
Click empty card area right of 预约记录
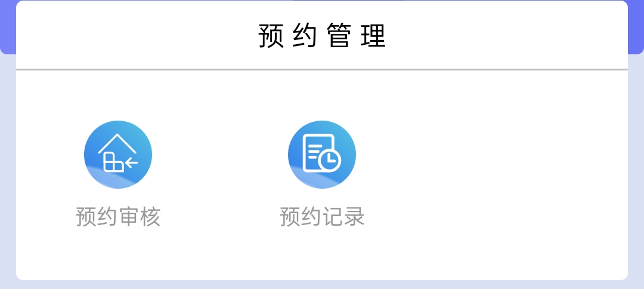[x=493, y=173]
